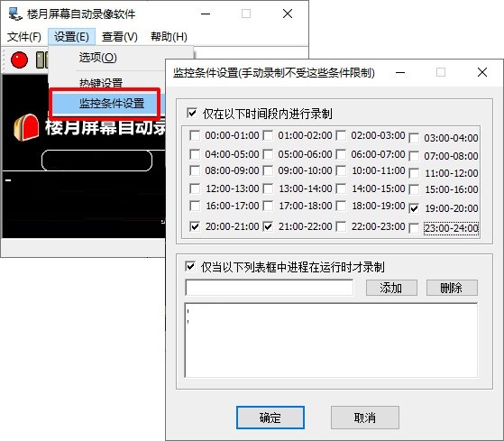Open the 查看(V) menu
This screenshot has height=441, width=504.
[120, 37]
